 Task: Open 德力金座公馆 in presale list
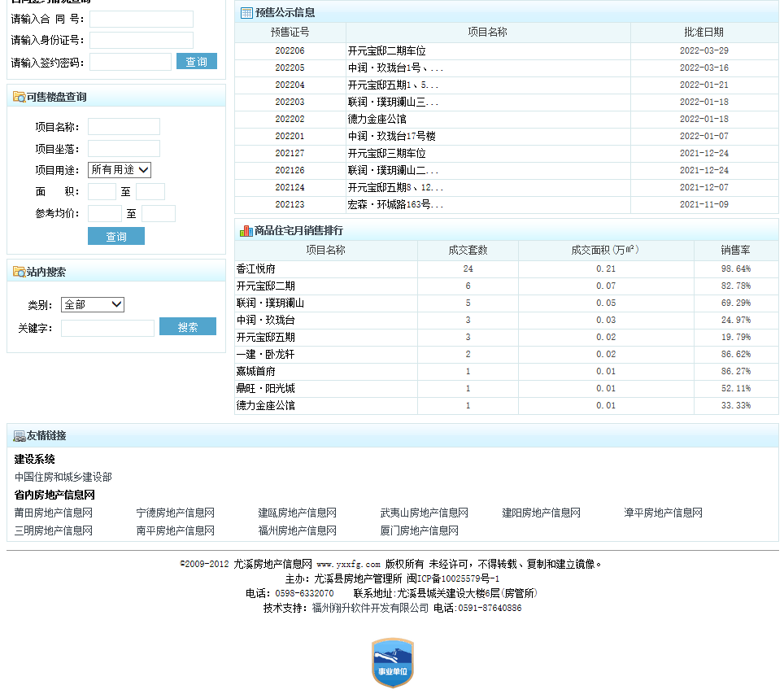[377, 120]
